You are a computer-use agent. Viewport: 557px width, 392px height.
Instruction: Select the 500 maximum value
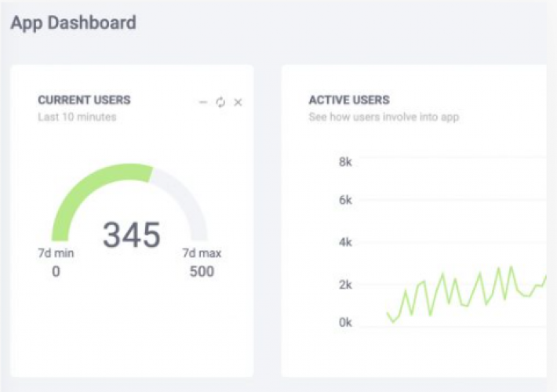click(202, 272)
